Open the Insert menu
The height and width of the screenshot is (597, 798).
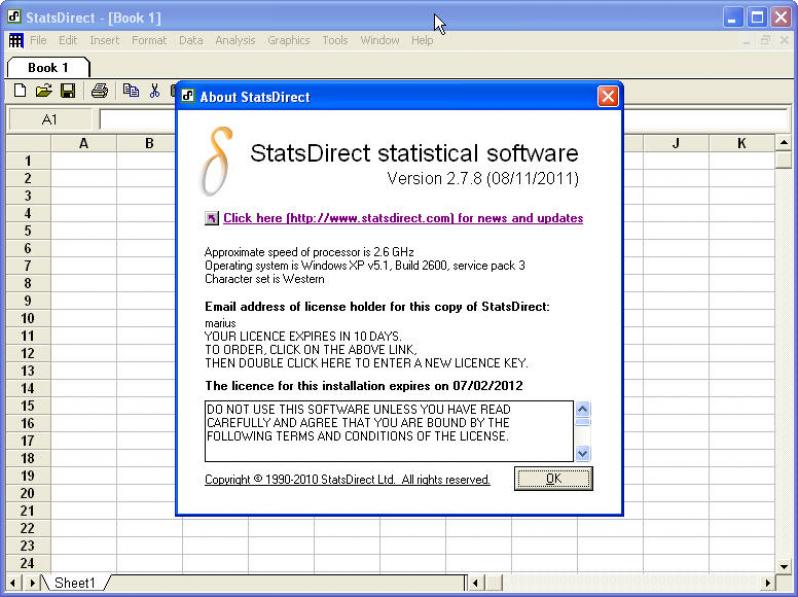click(104, 40)
